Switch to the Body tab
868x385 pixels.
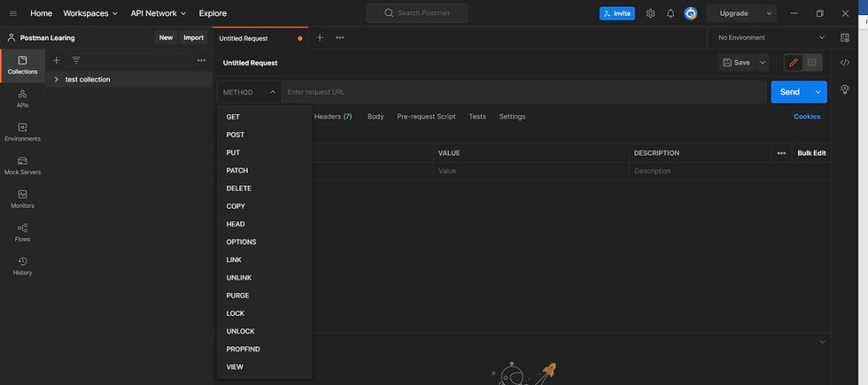376,117
